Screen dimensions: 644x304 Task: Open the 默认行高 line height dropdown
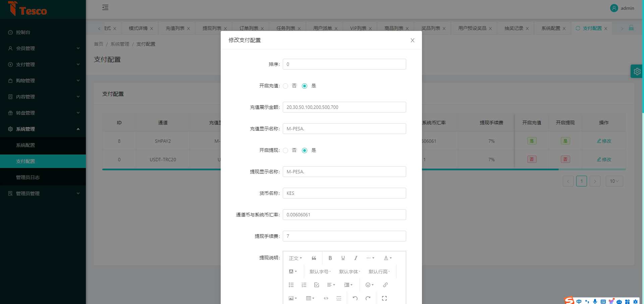379,271
